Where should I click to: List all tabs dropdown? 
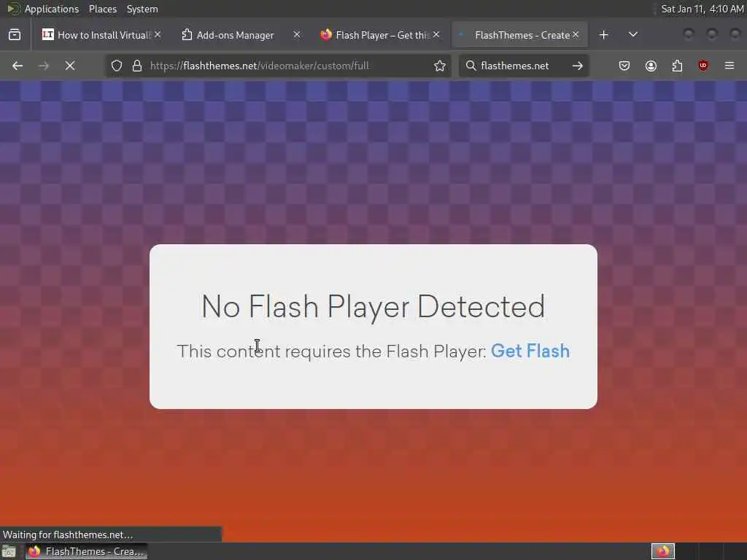[x=633, y=35]
